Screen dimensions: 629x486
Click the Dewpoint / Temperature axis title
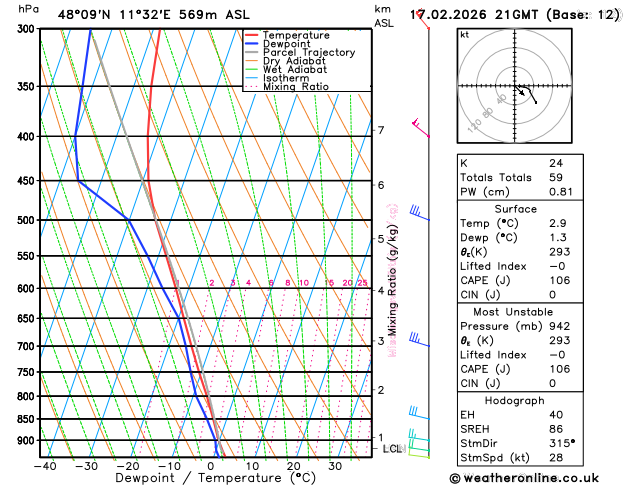pyautogui.click(x=215, y=478)
